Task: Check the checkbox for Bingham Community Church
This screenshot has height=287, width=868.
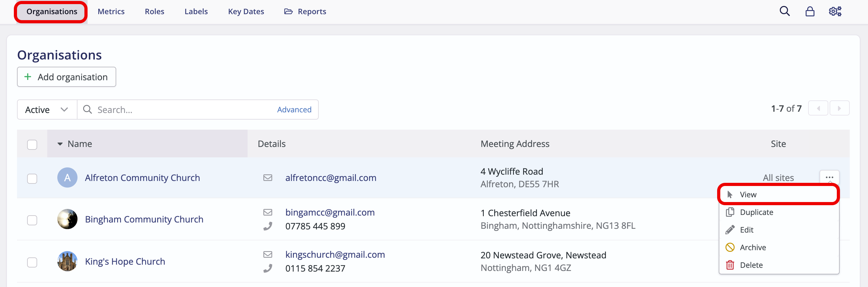Action: (x=32, y=220)
